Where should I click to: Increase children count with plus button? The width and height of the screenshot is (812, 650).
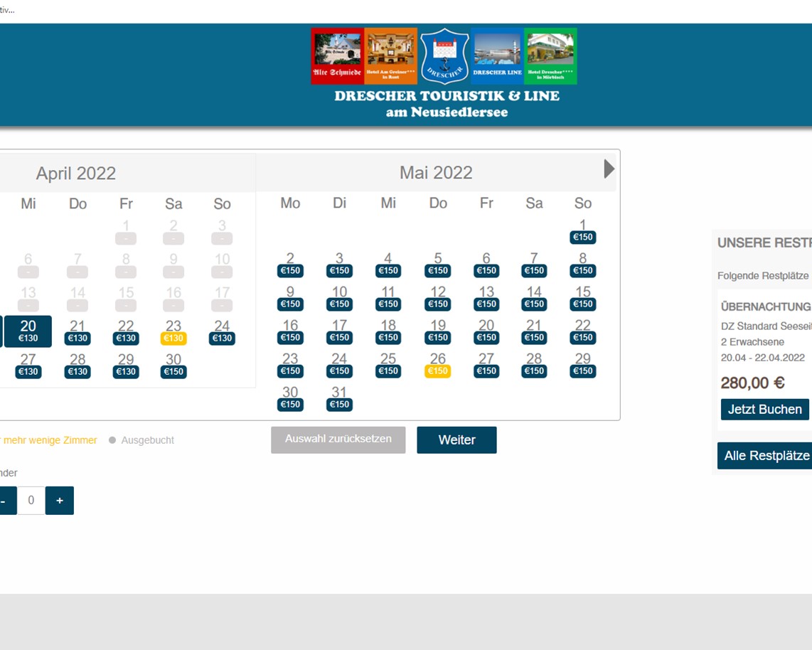(60, 501)
